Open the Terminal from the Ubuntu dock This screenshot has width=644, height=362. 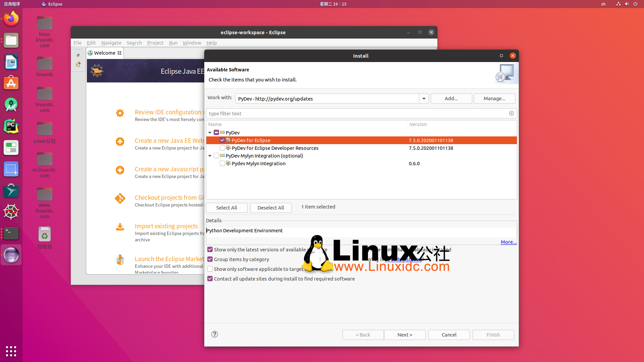[x=11, y=233]
